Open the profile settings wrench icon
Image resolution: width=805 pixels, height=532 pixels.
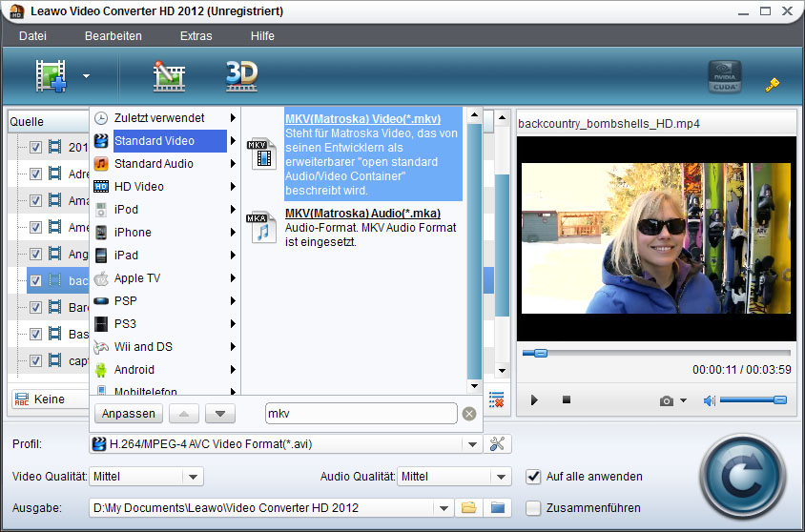498,444
